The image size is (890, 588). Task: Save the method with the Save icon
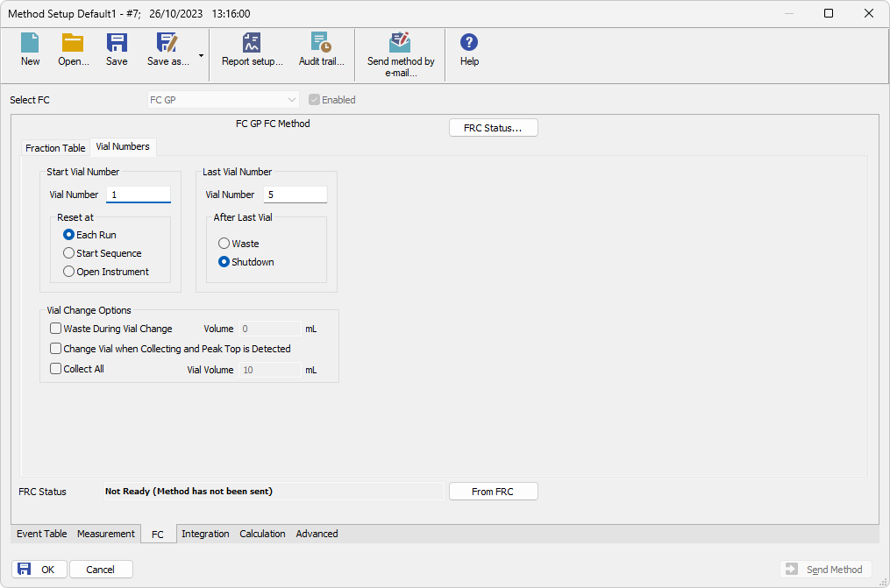click(117, 43)
